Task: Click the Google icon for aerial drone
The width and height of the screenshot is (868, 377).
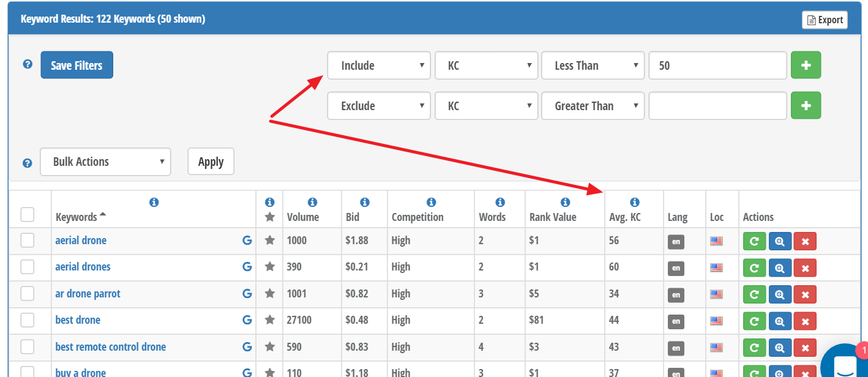Action: (x=247, y=241)
